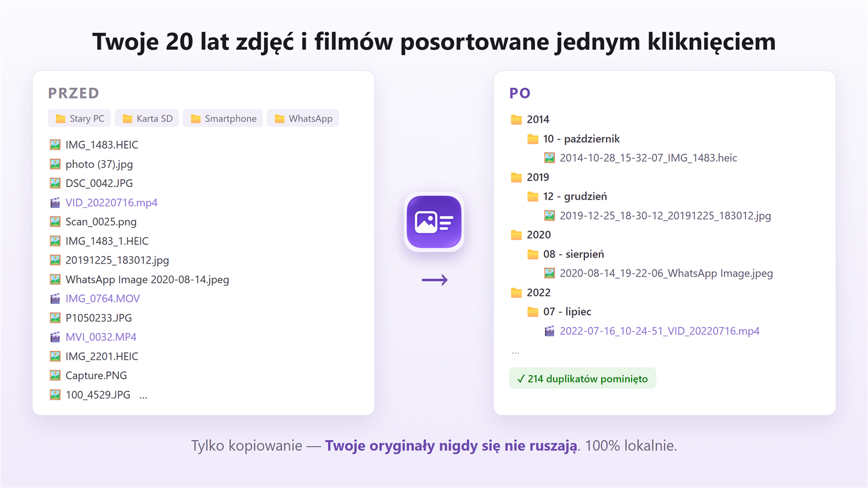Select the file name Scan_0025.png

[101, 222]
